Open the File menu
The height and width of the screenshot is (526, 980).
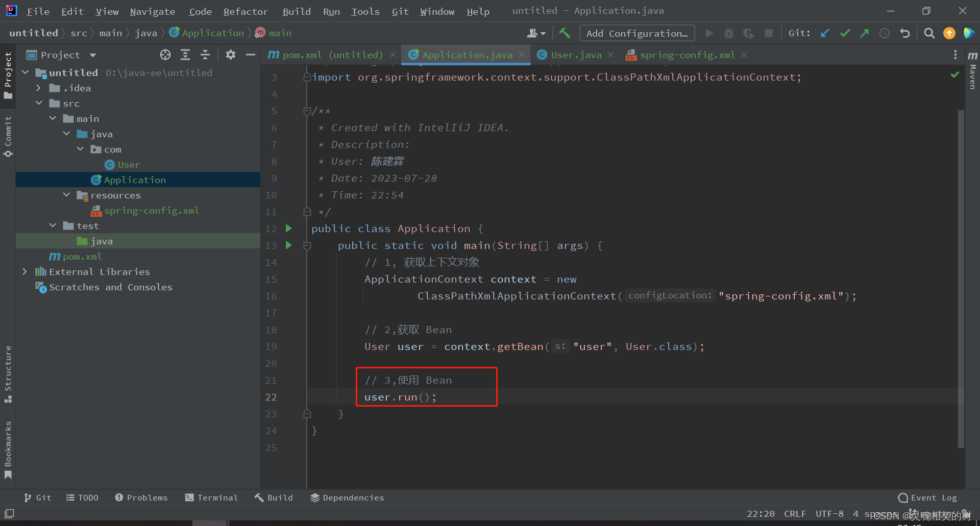38,11
